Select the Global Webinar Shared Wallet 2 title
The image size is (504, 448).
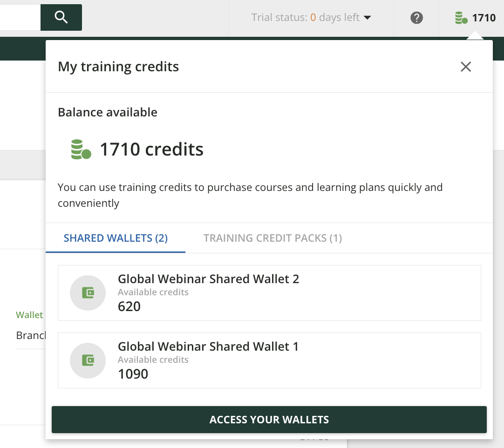tap(208, 279)
